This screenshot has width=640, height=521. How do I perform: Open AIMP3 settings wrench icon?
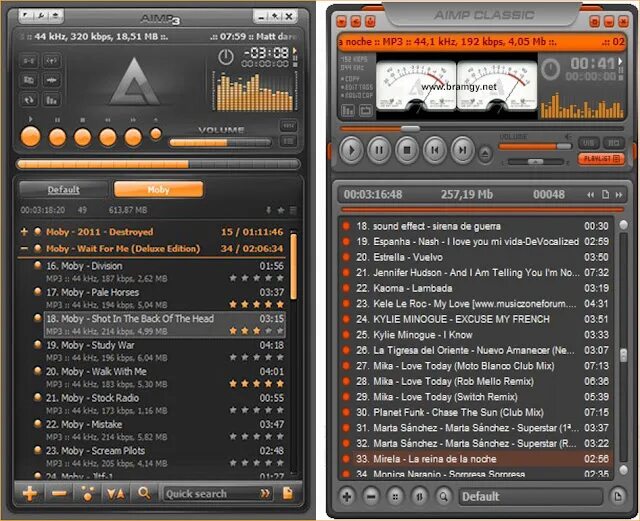click(41, 16)
